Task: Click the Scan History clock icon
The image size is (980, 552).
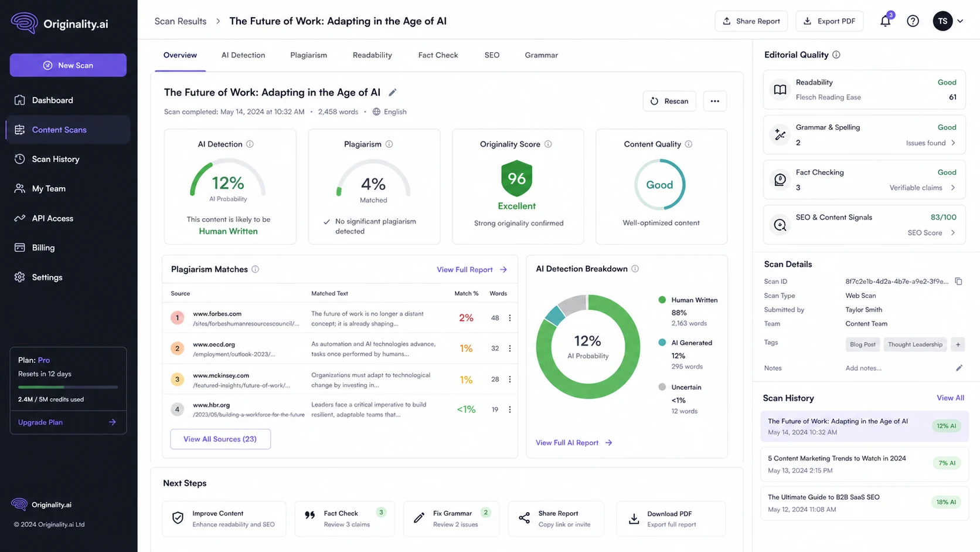Action: coord(20,159)
